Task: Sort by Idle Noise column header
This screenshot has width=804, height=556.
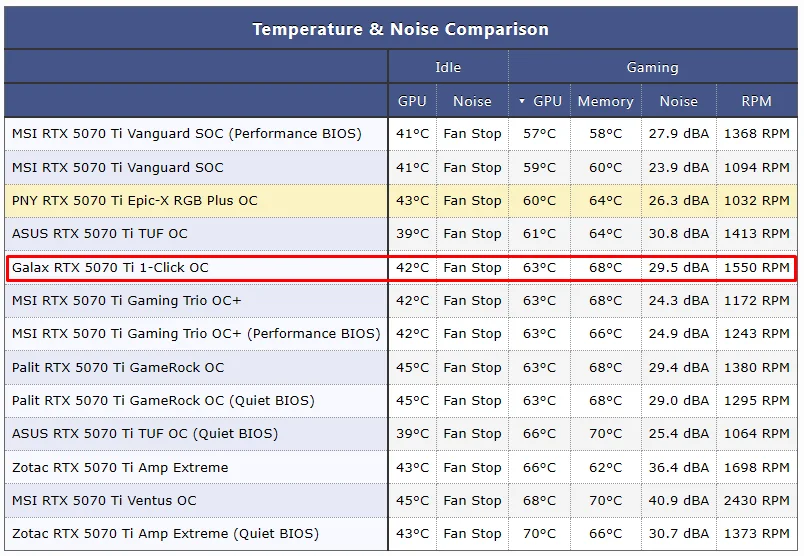Action: (472, 101)
